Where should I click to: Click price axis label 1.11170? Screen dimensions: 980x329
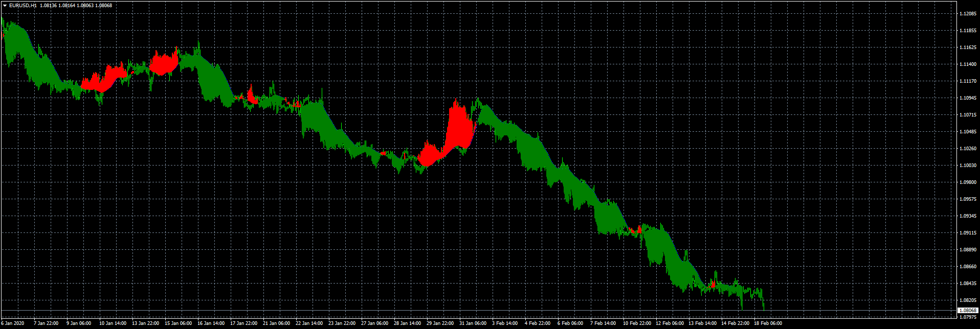(969, 81)
